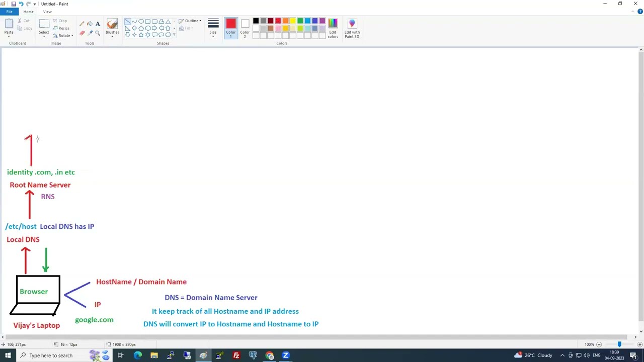Open FileZilla from the taskbar

[x=236, y=355]
